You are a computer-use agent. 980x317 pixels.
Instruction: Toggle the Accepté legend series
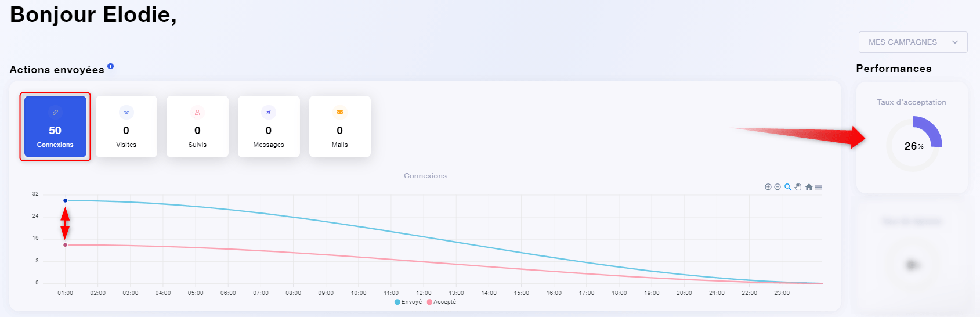click(x=442, y=302)
